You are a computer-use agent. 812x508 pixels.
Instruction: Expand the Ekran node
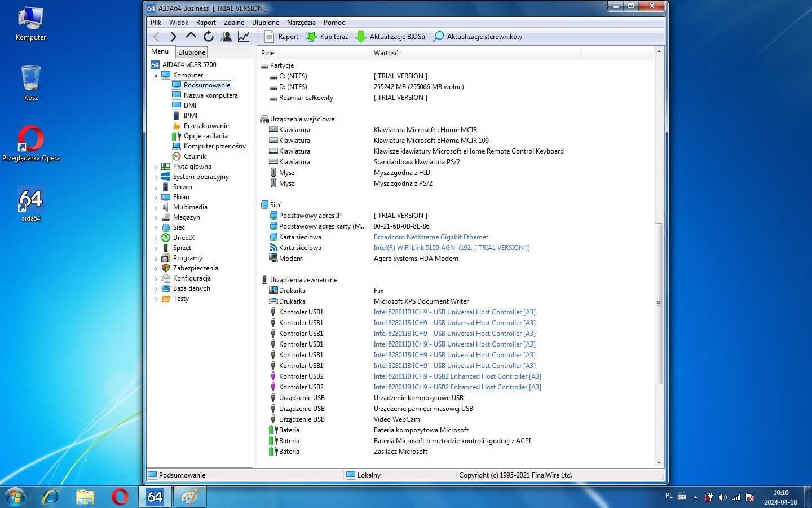[156, 197]
